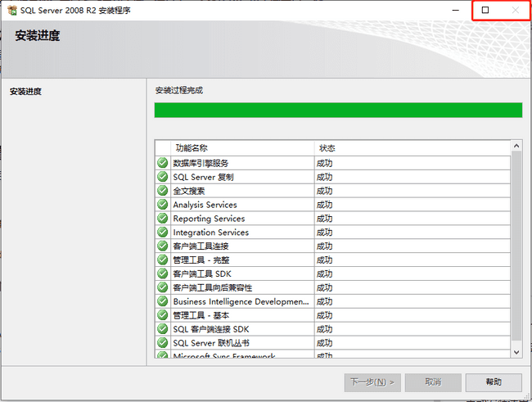The image size is (532, 402).
Task: Maximize the SQL Server installer window
Action: pyautogui.click(x=485, y=10)
